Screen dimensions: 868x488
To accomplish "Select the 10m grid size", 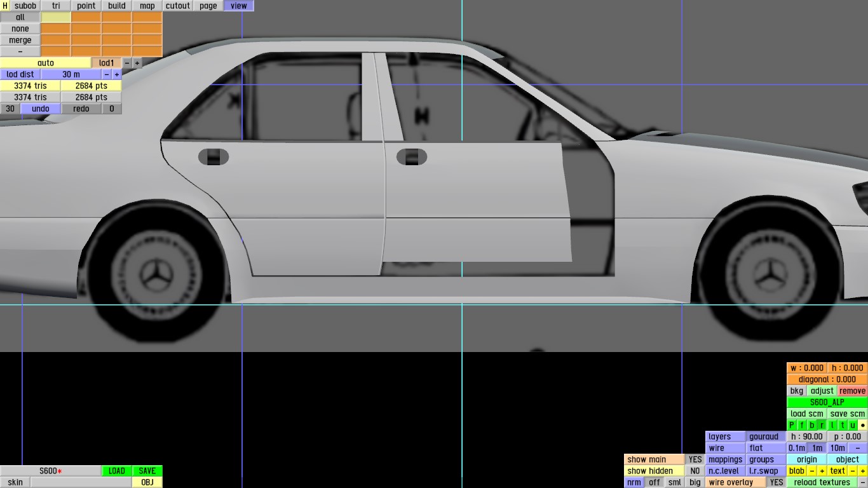I will [837, 448].
